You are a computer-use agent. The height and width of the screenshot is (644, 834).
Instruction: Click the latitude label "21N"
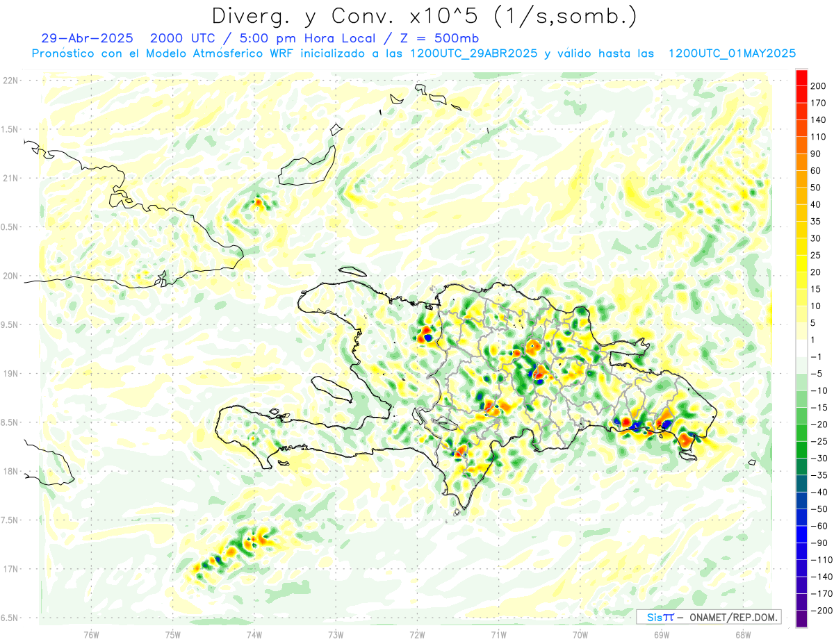(x=10, y=179)
